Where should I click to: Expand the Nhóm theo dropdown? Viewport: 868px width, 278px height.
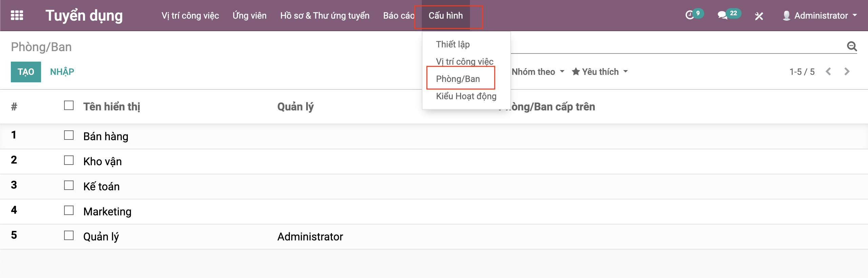(x=538, y=72)
